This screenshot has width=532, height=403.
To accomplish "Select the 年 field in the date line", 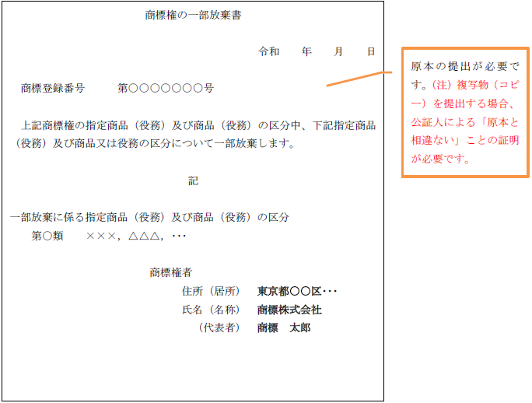I will [306, 51].
